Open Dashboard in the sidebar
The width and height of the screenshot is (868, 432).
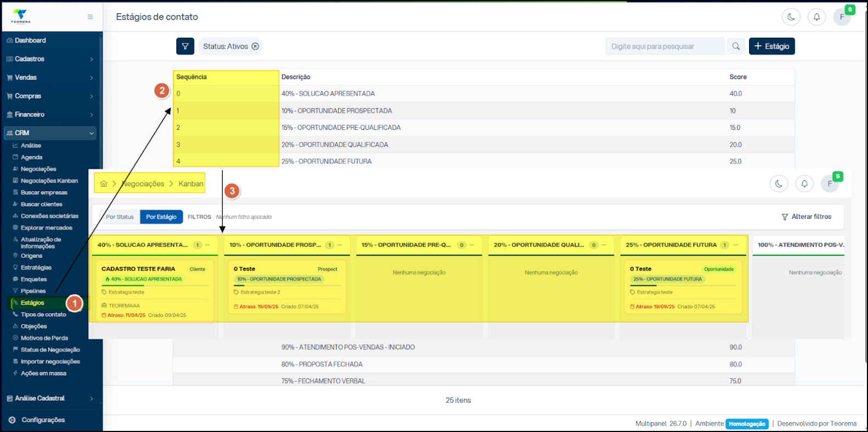click(30, 41)
